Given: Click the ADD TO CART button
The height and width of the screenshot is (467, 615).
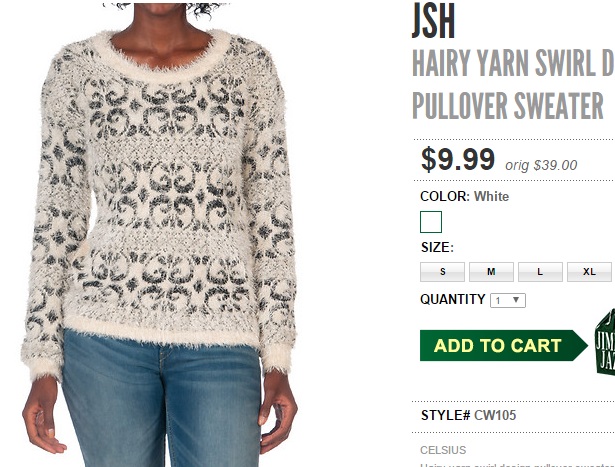Looking at the screenshot, I should click(504, 345).
